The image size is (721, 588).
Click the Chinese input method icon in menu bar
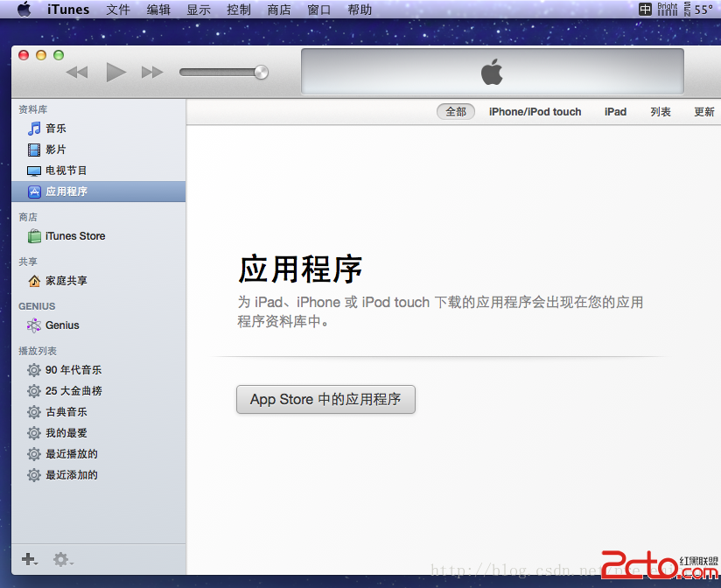pyautogui.click(x=645, y=10)
